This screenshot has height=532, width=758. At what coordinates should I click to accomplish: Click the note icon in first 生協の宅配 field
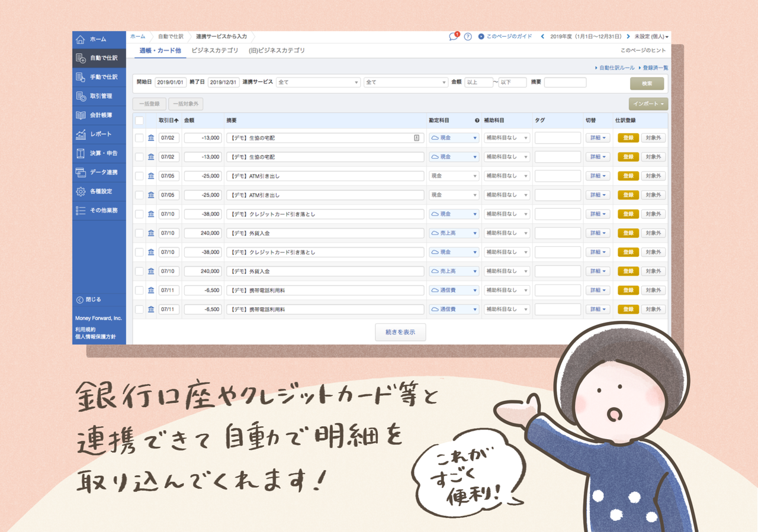pos(417,138)
